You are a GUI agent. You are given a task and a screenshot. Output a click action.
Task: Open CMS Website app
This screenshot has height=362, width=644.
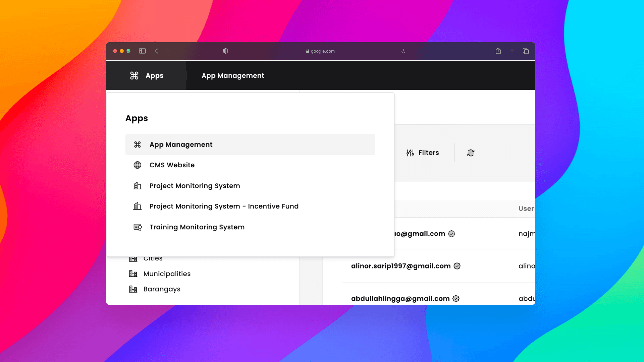pos(172,165)
